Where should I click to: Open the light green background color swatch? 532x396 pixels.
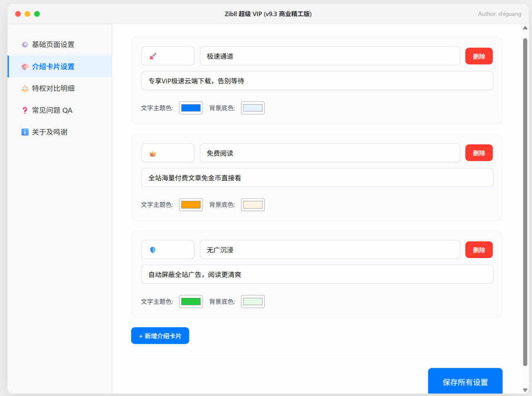(x=252, y=302)
